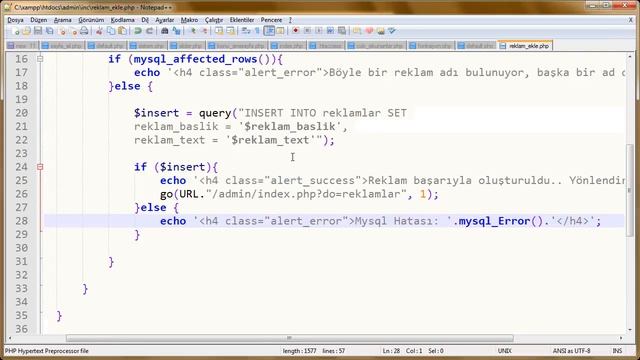Save all open files icon
The height and width of the screenshot is (360, 640).
(49, 31)
